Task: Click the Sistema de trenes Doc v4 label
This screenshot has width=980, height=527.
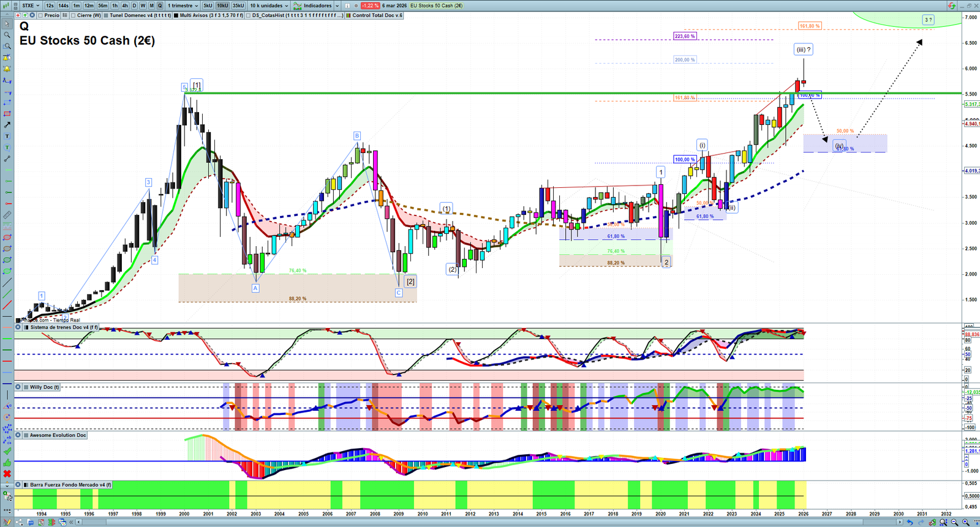Action: tap(64, 327)
